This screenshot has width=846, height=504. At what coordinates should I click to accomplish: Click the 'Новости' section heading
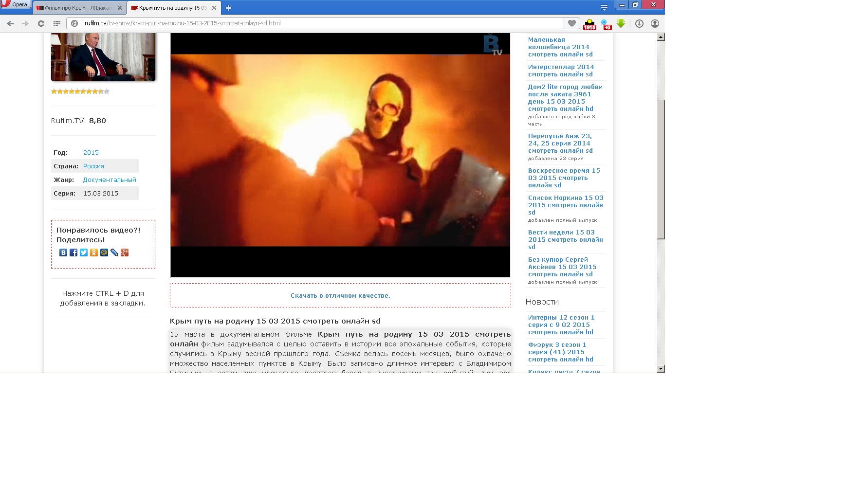click(x=542, y=302)
